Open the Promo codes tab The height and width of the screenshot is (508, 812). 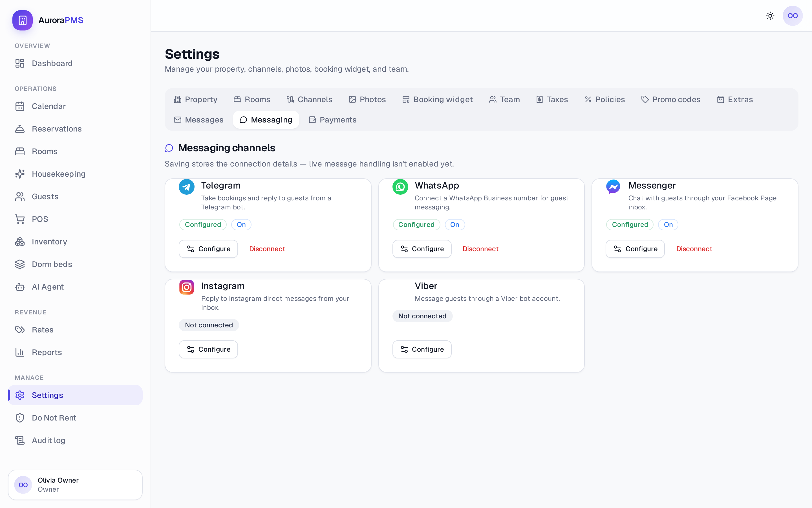pyautogui.click(x=671, y=99)
